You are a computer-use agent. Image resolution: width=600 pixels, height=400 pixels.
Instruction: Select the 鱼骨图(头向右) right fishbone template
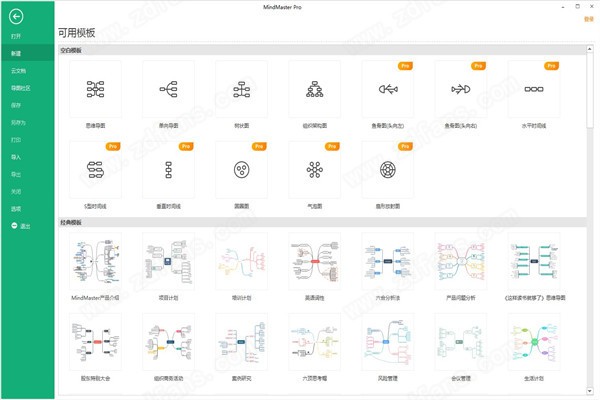tap(461, 89)
